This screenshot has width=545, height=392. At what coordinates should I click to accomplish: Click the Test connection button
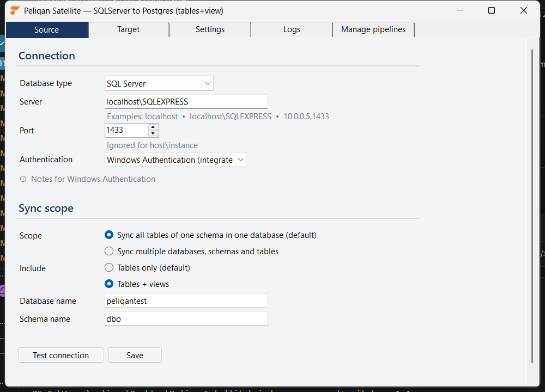coord(61,355)
